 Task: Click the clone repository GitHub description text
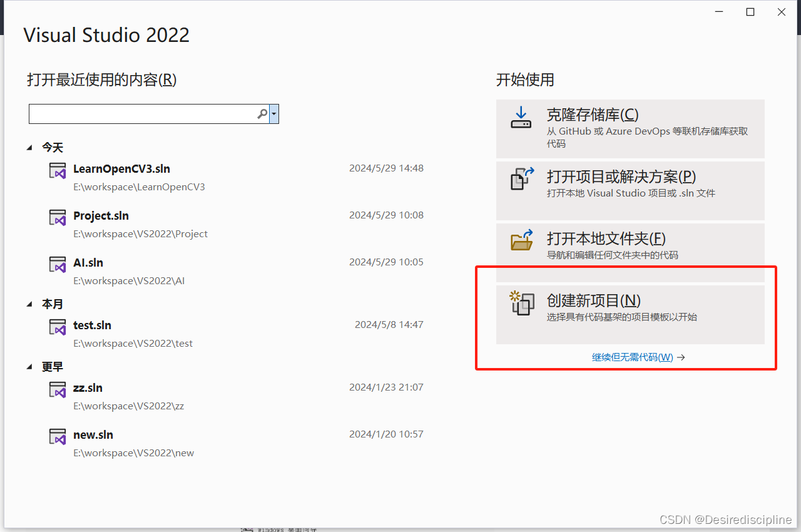(x=647, y=137)
